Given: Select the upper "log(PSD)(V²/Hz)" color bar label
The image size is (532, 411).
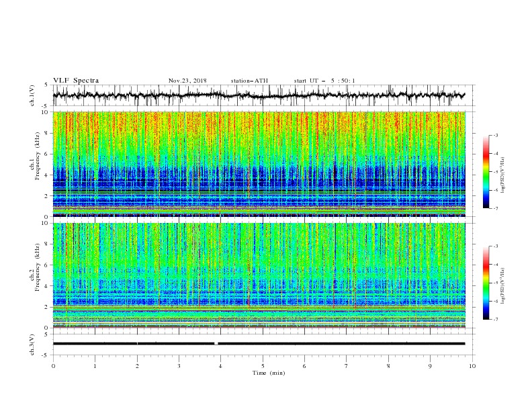Looking at the screenshot, I should [x=503, y=175].
